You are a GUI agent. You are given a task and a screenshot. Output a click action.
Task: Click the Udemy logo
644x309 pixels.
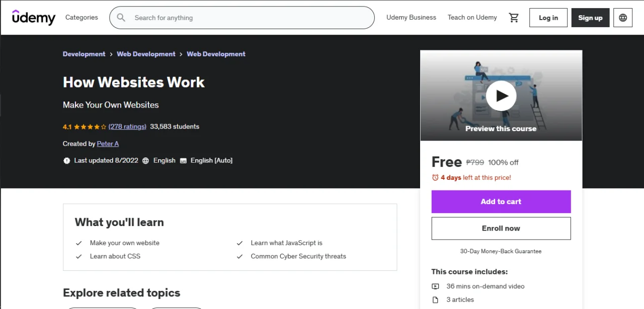tap(34, 18)
